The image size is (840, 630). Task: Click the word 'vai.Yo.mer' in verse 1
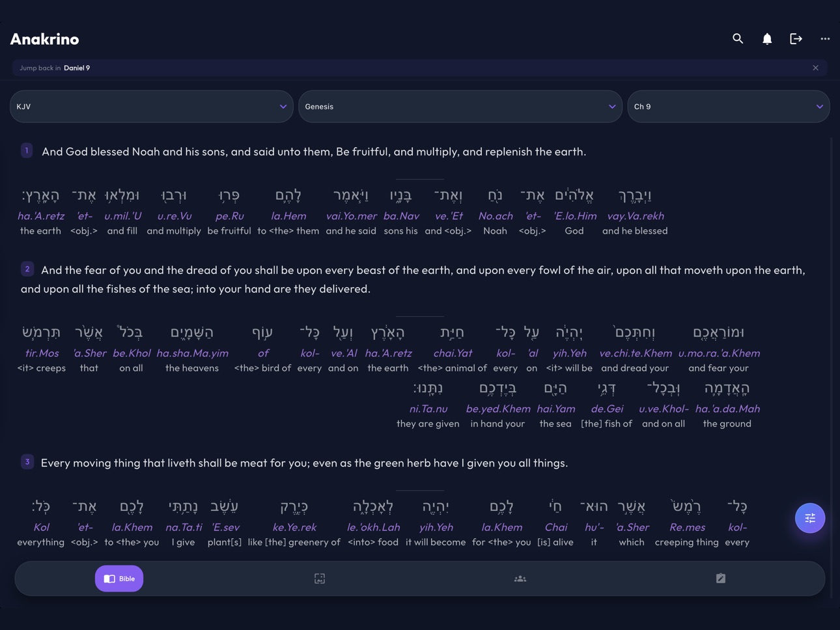tap(352, 216)
